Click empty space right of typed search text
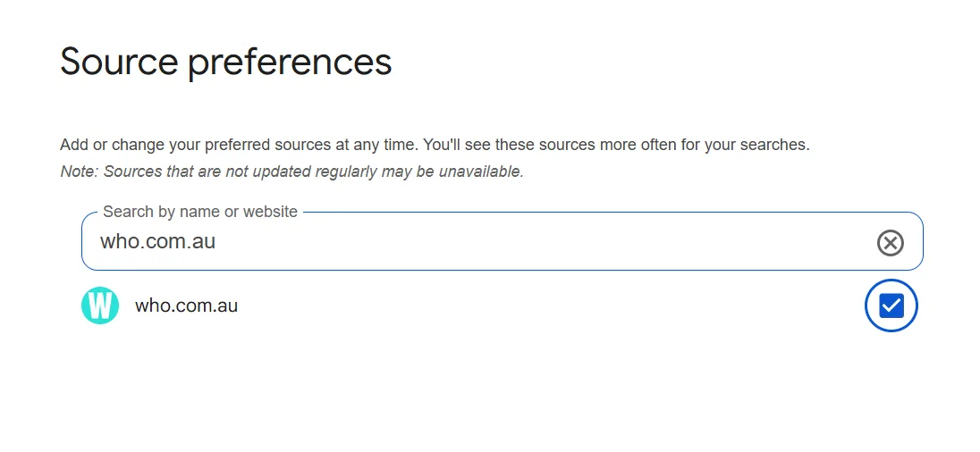 [536, 242]
